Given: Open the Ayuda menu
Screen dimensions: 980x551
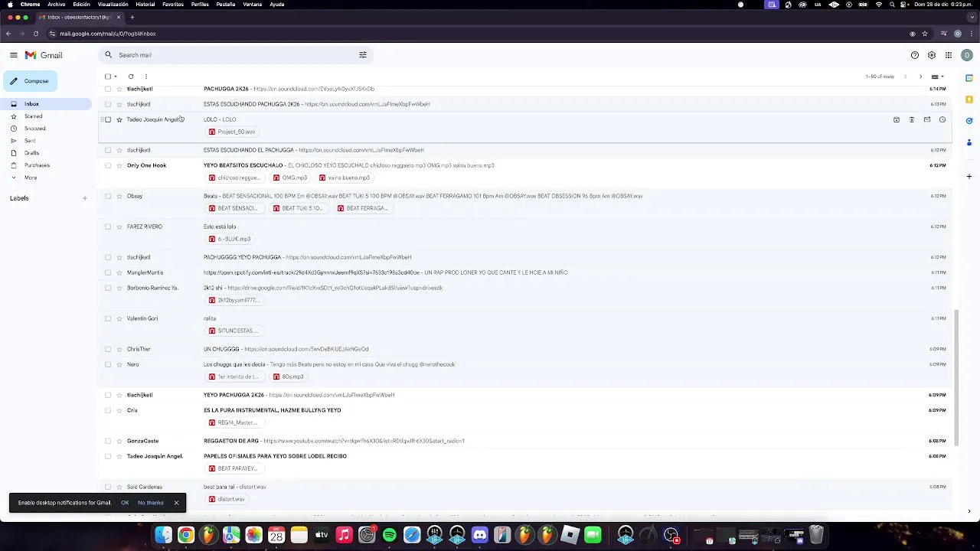Looking at the screenshot, I should pyautogui.click(x=277, y=4).
